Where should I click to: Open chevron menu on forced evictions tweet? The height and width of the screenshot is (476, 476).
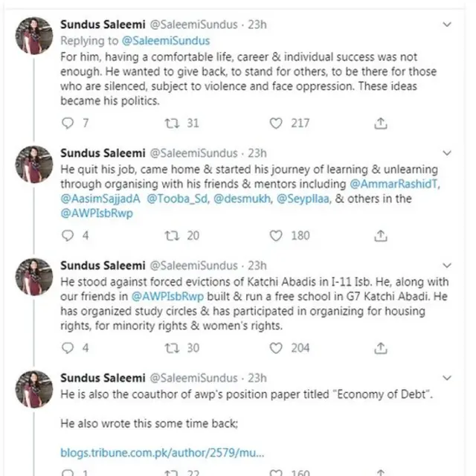coord(446,266)
